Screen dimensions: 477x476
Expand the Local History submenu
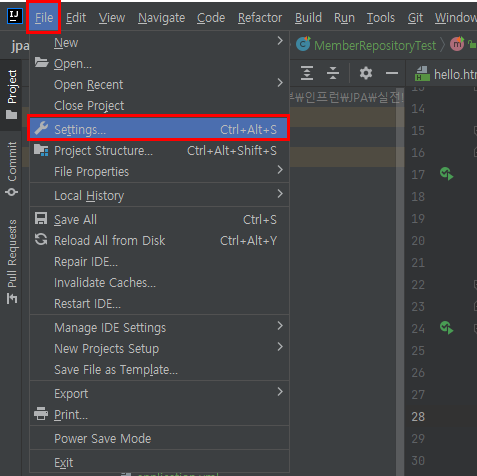(159, 195)
